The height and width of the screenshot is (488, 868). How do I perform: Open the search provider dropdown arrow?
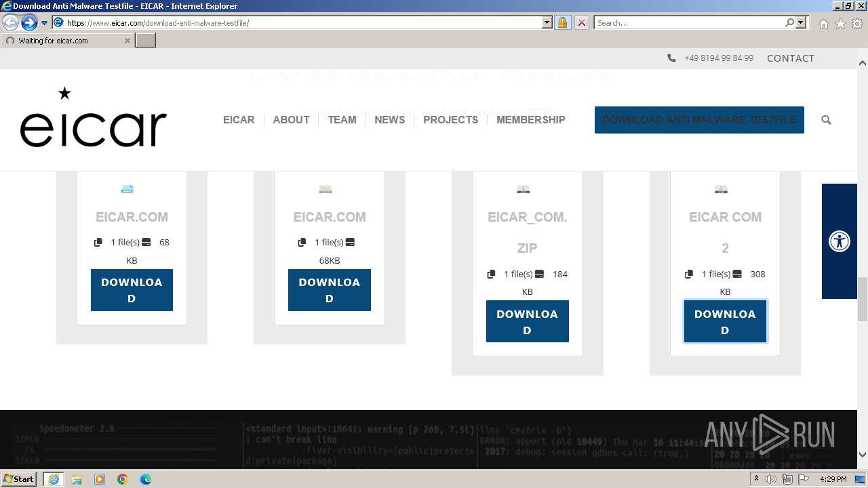coord(801,23)
